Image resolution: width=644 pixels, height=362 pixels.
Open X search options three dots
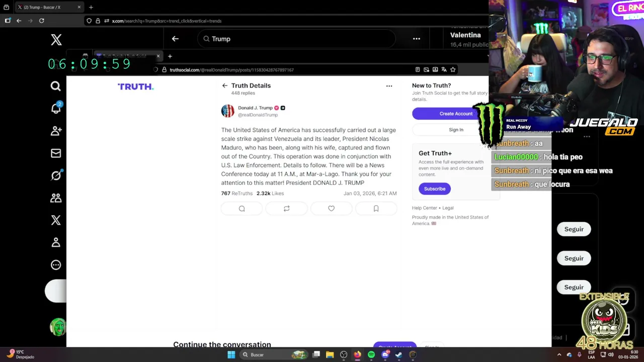tap(417, 39)
